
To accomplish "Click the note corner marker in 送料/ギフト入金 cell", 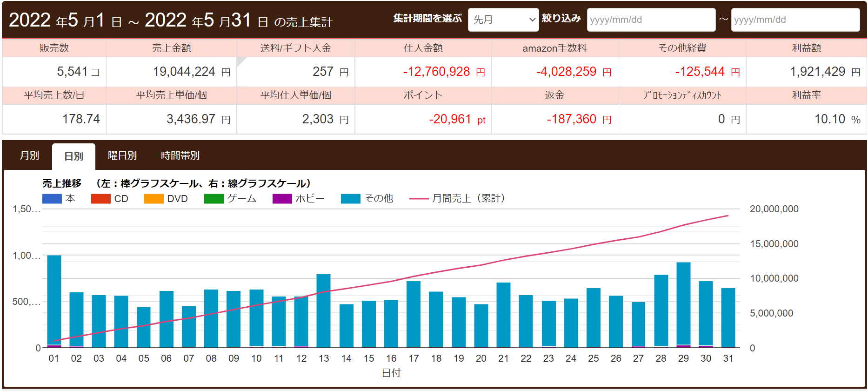I will coord(240,61).
